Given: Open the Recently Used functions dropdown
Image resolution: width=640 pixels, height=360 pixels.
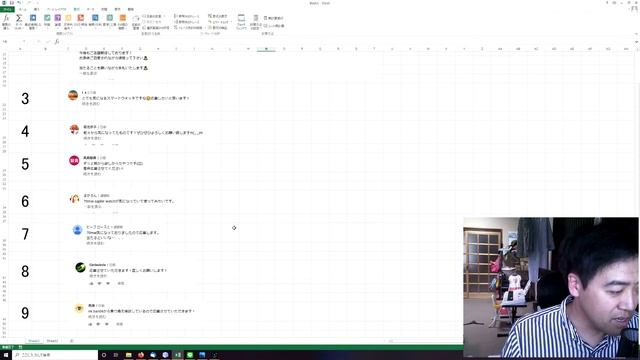Looking at the screenshot, I should tap(33, 22).
